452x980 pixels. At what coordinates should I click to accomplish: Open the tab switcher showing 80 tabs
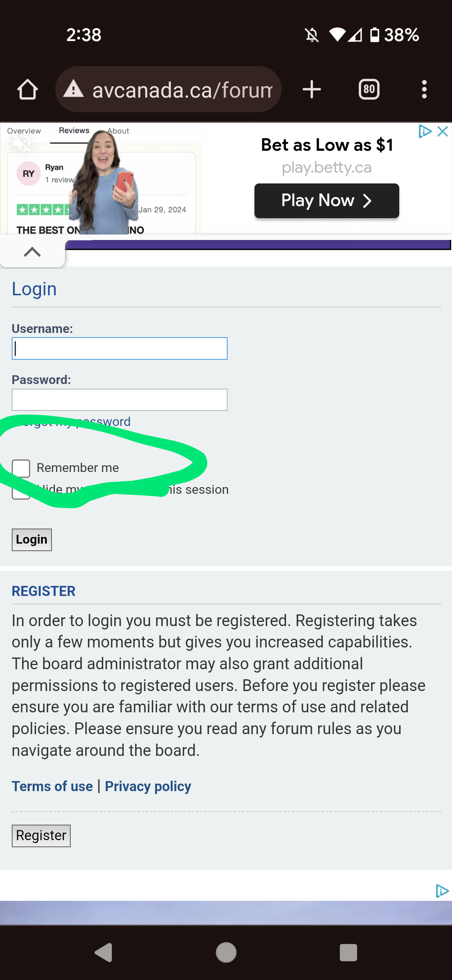[x=369, y=90]
